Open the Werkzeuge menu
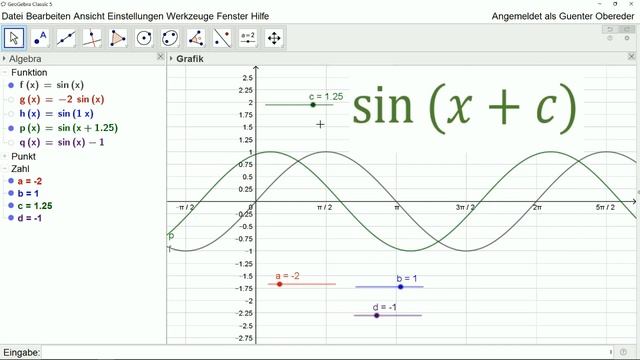This screenshot has height=360, width=640. (x=190, y=16)
